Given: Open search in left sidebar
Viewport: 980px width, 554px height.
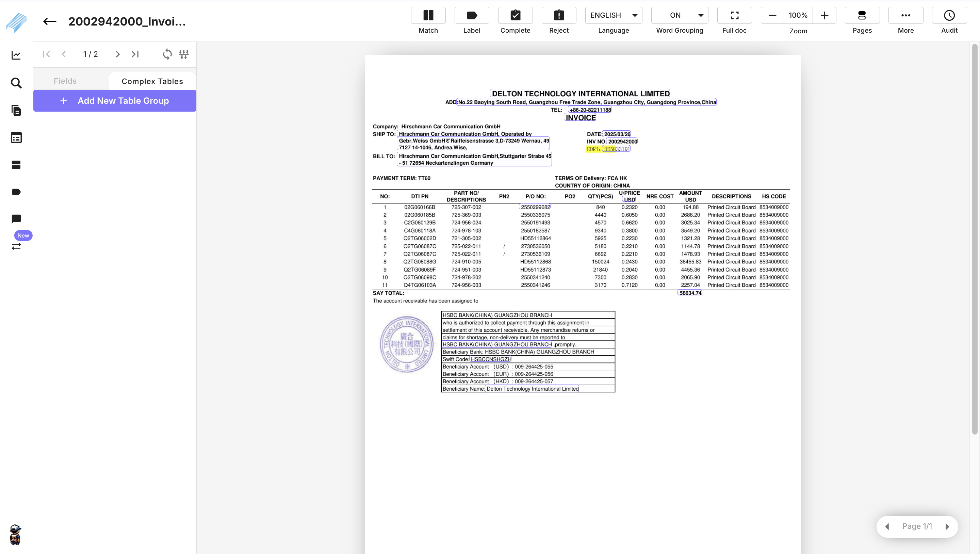Looking at the screenshot, I should click(x=16, y=83).
